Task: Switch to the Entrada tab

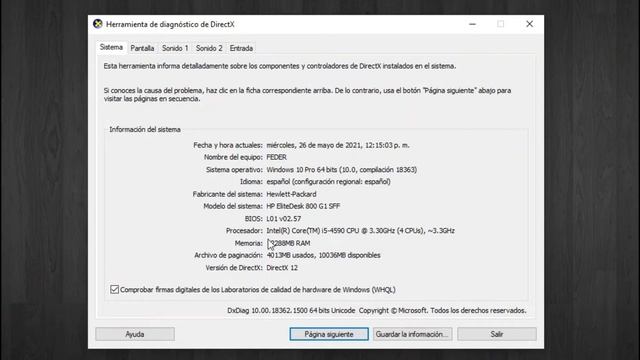Action: coord(241,48)
